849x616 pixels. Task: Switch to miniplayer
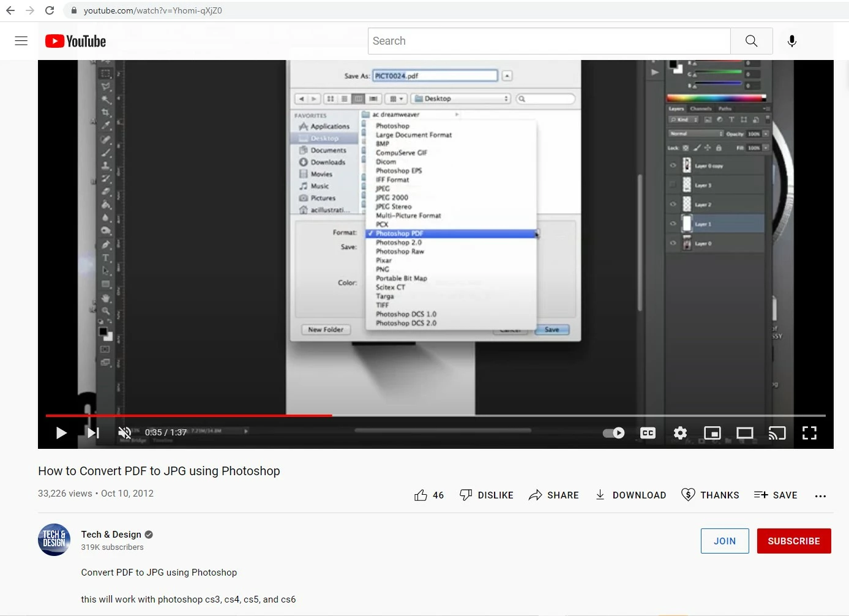point(712,433)
